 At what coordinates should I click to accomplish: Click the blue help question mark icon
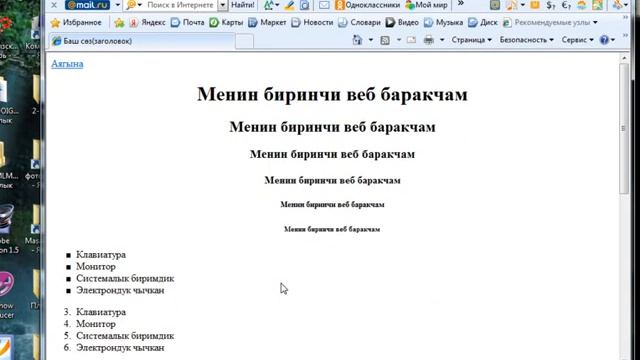(x=604, y=40)
